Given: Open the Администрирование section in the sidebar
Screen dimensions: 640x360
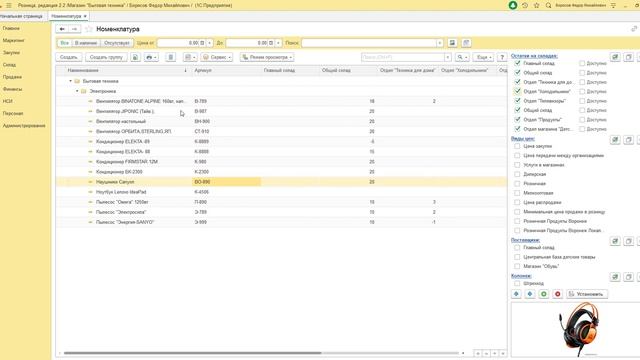Looking at the screenshot, I should click(24, 126).
